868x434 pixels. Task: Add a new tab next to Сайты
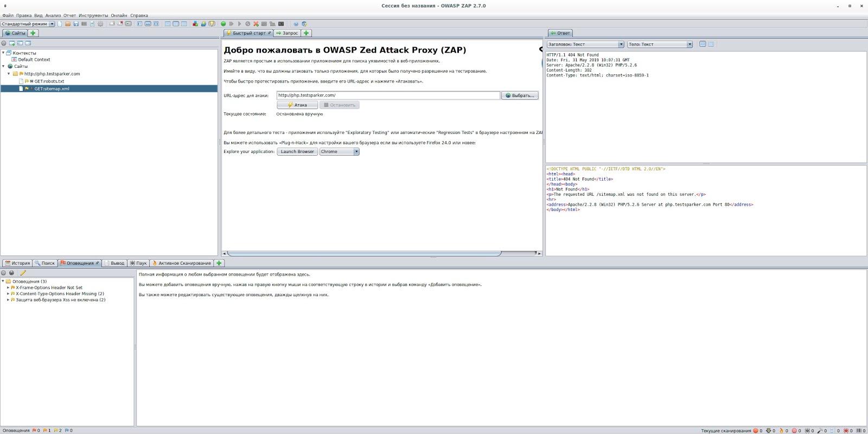[33, 33]
